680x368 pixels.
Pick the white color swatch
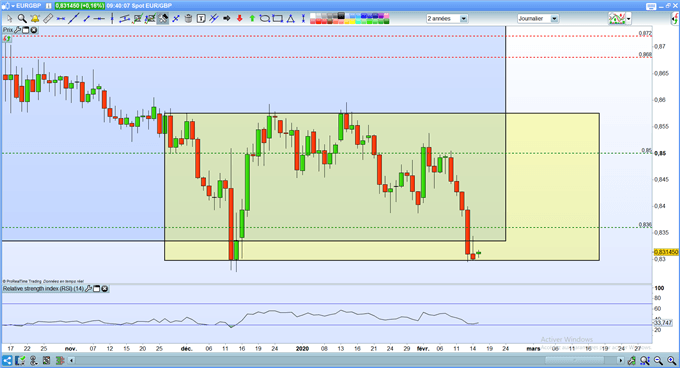(x=312, y=16)
